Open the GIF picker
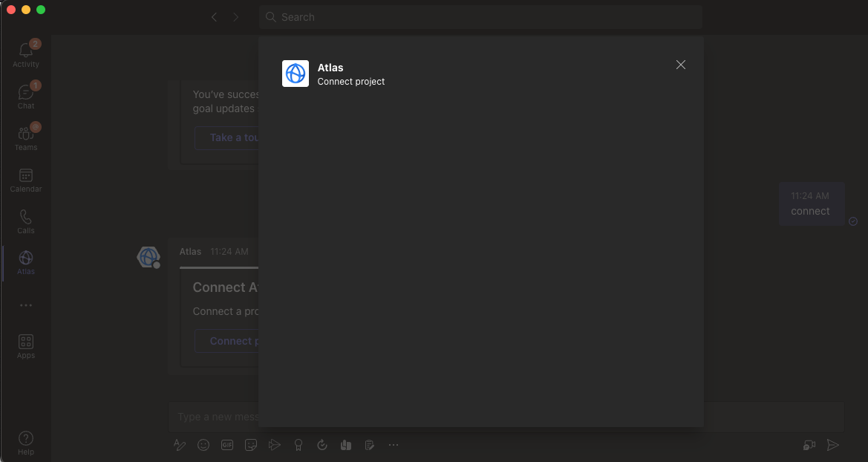Screen dimensions: 868x462 tap(227, 445)
